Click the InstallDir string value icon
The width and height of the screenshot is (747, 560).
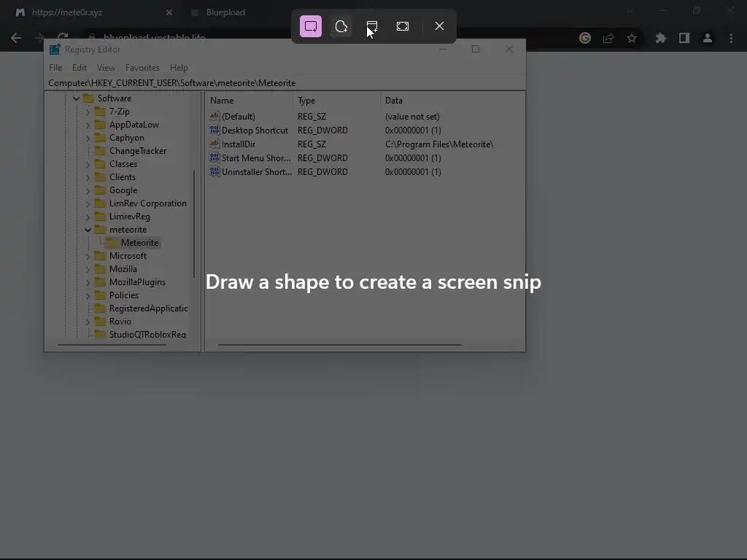pos(214,144)
